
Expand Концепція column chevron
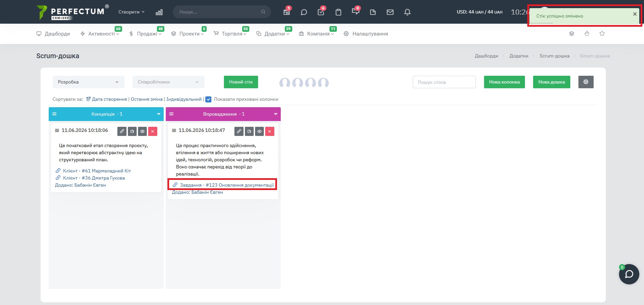[x=159, y=114]
